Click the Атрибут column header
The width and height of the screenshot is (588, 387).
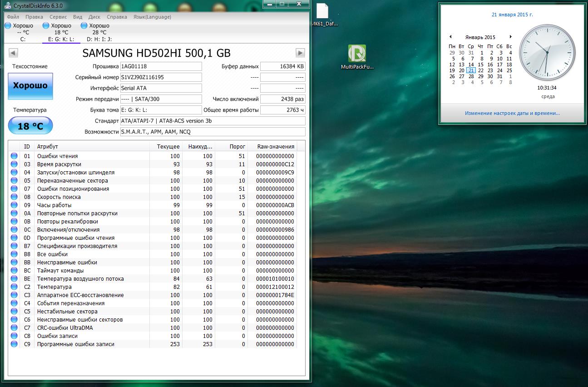pyautogui.click(x=92, y=147)
